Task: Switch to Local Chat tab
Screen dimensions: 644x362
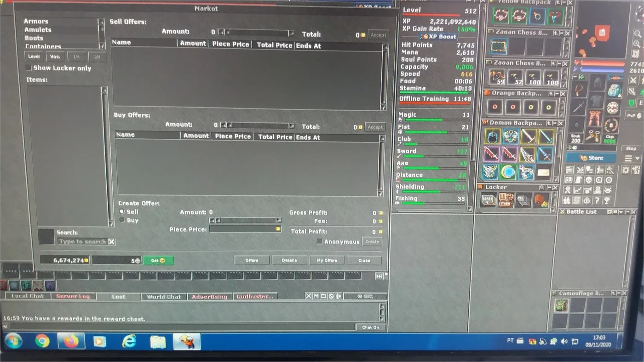Action: (27, 296)
